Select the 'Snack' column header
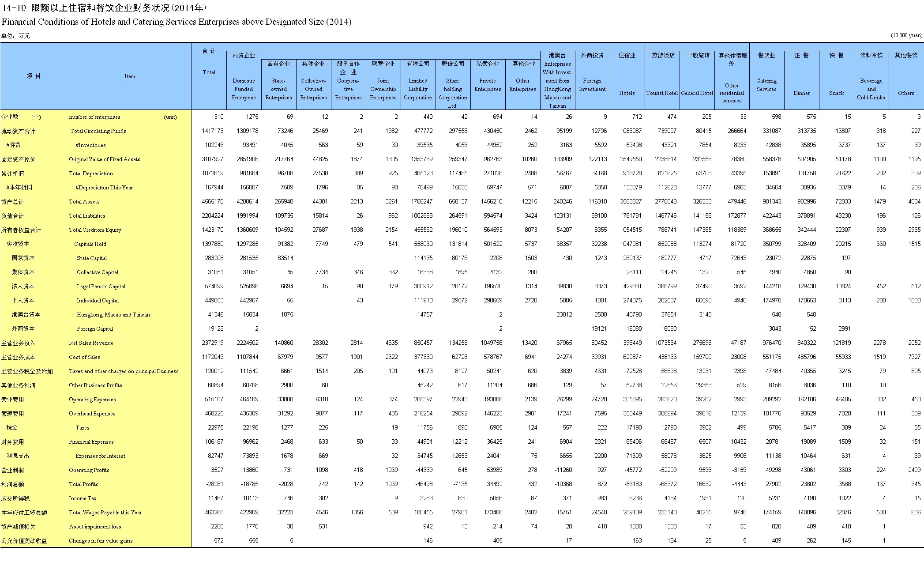 [x=836, y=93]
